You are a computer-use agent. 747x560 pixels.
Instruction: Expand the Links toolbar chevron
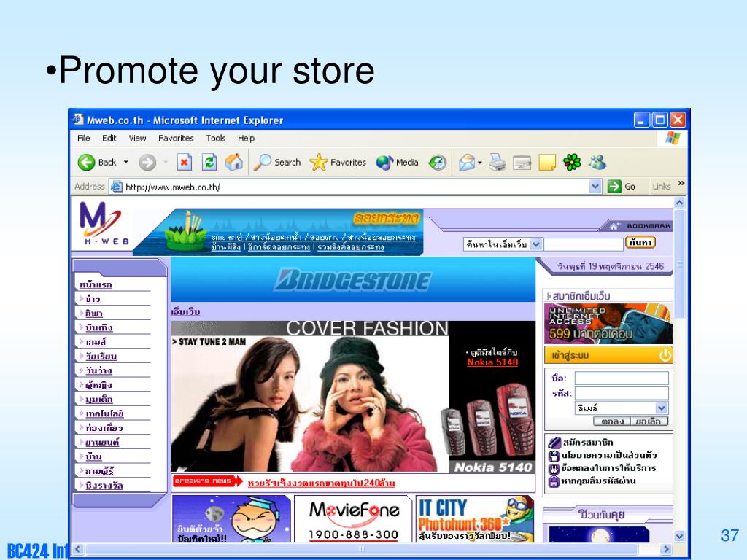681,183
